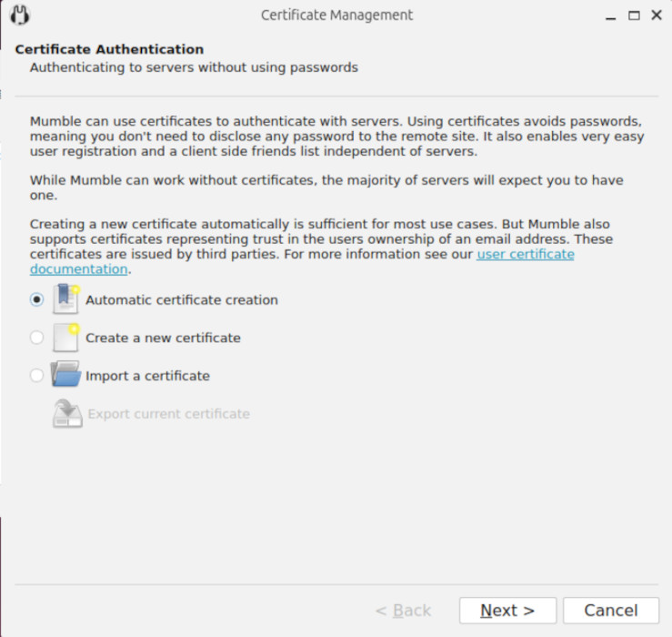Select the Import a certificate radio button
Image resolution: width=672 pixels, height=637 pixels.
pos(37,375)
